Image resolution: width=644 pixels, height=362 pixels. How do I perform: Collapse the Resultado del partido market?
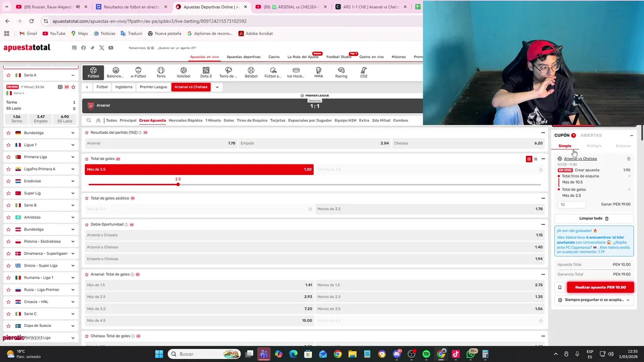(x=543, y=133)
